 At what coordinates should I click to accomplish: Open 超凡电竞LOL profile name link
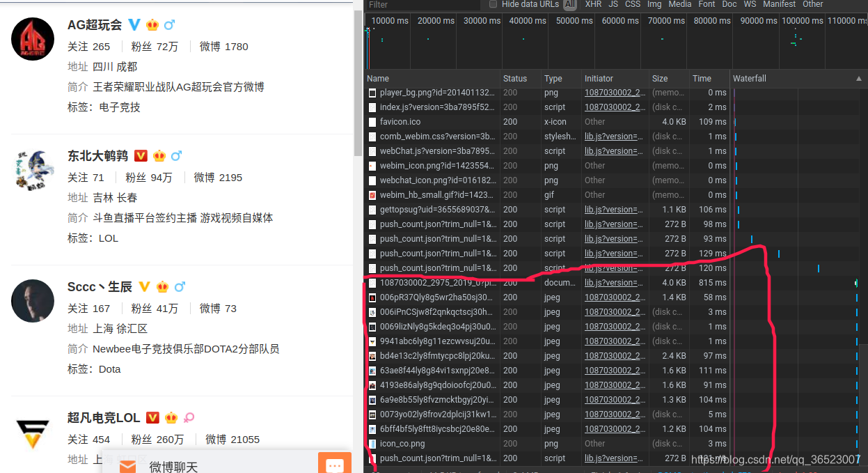pos(104,417)
